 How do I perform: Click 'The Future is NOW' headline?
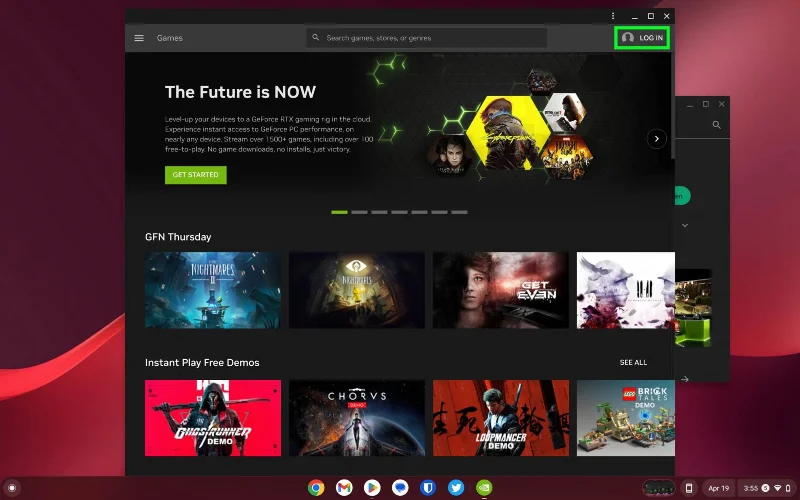(x=240, y=92)
